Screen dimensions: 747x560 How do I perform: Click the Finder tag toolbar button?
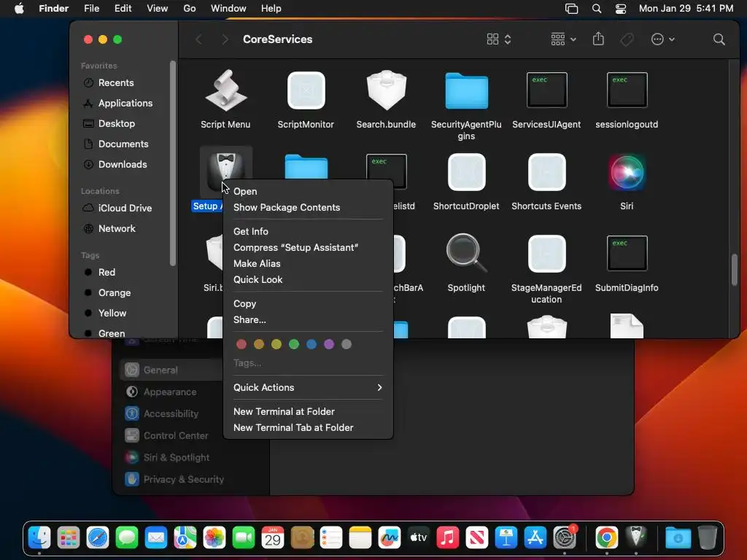[627, 39]
